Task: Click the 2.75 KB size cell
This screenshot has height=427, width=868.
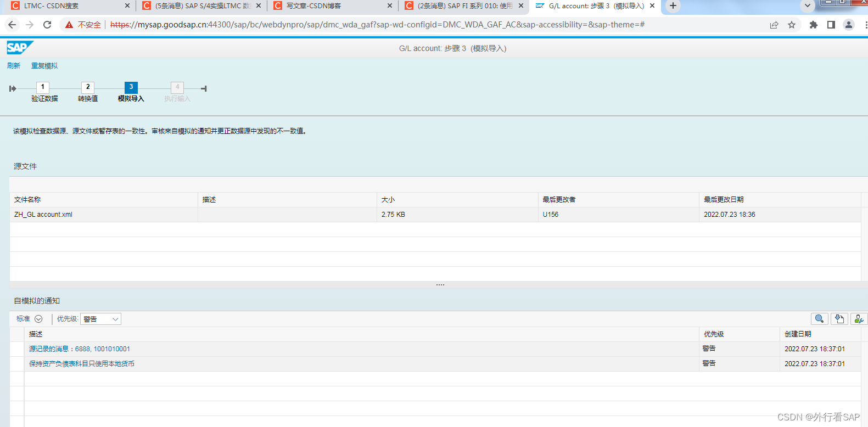Action: [x=457, y=215]
